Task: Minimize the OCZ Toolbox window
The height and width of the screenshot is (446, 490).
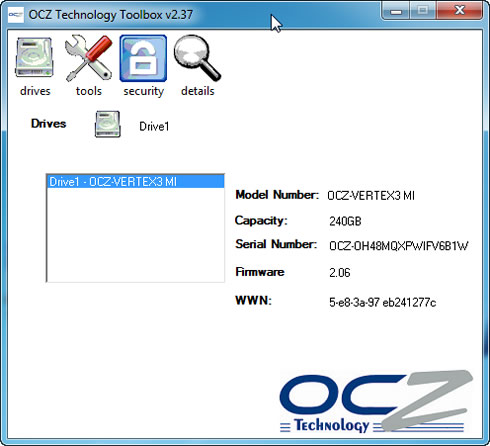Action: pyautogui.click(x=396, y=12)
